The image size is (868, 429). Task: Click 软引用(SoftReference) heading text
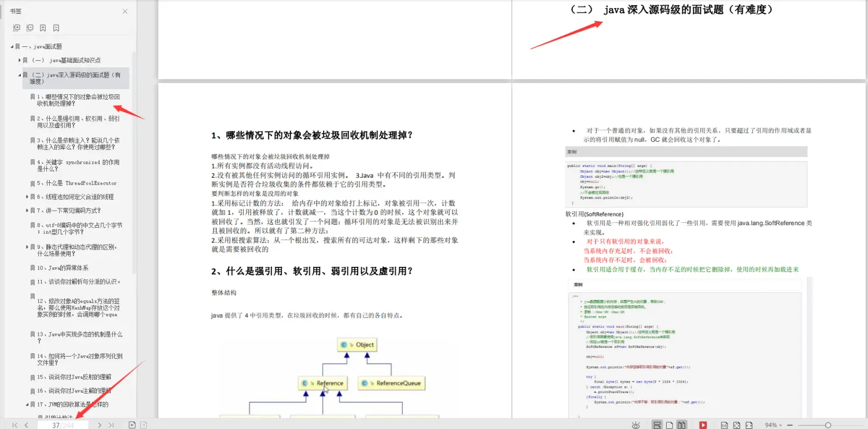pyautogui.click(x=594, y=214)
